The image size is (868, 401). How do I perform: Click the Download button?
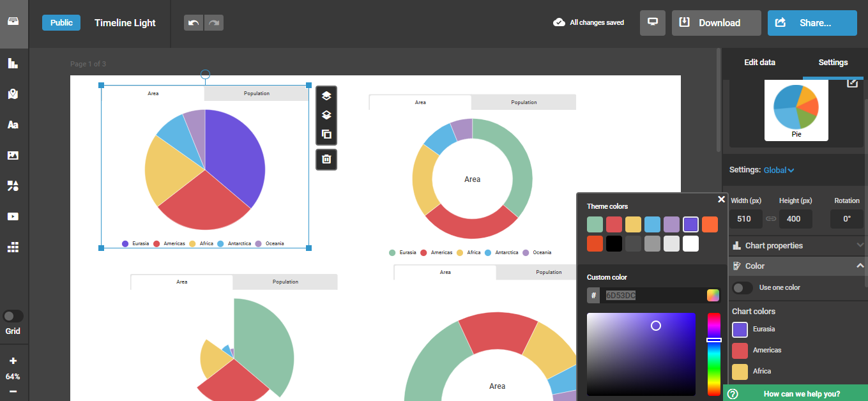coord(717,22)
